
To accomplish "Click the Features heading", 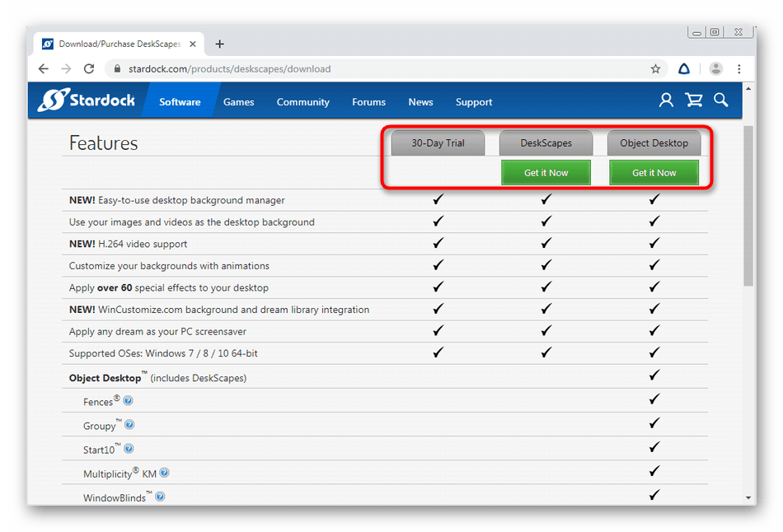I will [x=103, y=143].
